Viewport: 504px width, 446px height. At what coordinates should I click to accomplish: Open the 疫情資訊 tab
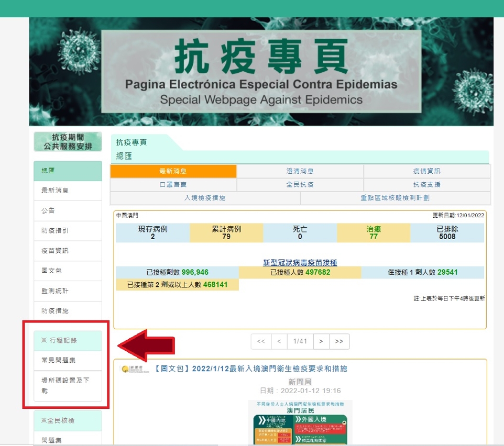click(x=426, y=171)
